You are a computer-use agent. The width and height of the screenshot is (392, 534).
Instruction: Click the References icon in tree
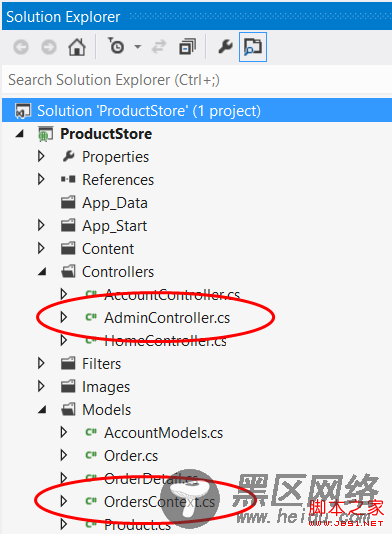[68, 179]
